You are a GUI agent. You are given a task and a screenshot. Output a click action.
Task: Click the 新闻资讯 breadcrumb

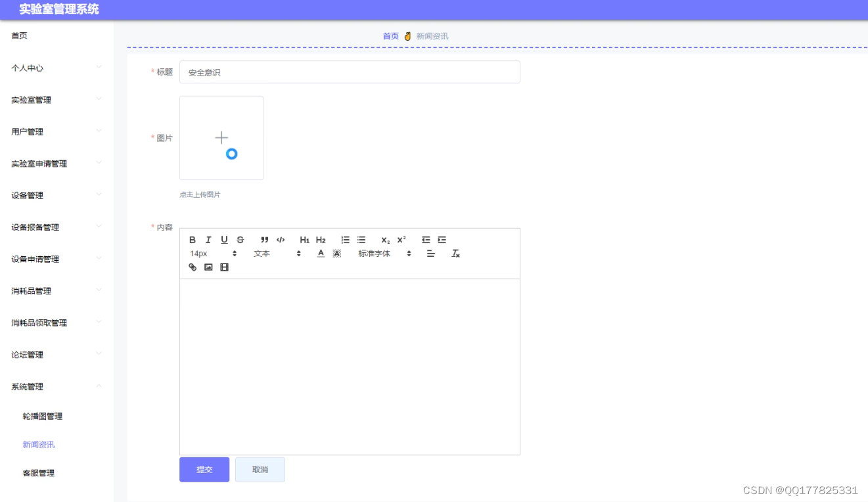(x=432, y=36)
